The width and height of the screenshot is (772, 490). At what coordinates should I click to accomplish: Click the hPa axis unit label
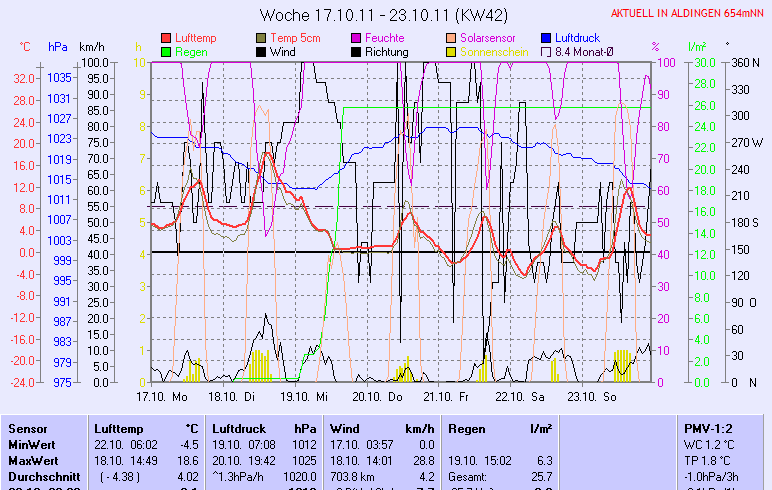tap(58, 47)
